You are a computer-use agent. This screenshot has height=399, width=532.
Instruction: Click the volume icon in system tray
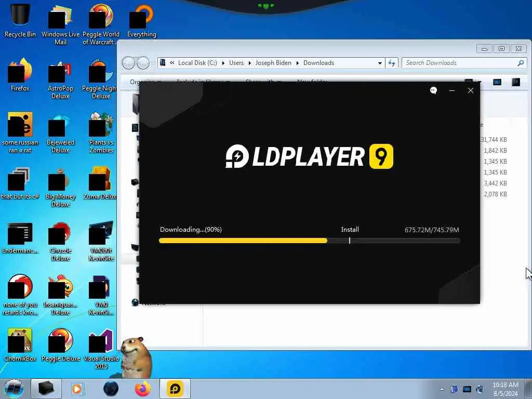(x=480, y=389)
